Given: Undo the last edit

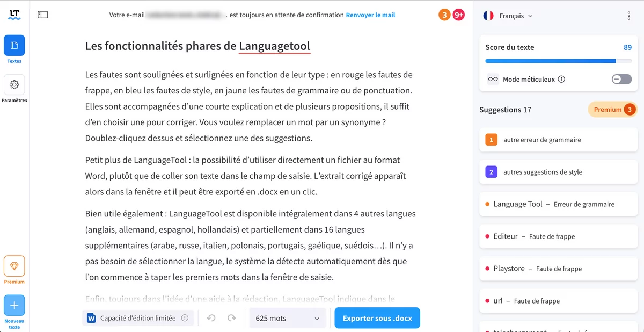Looking at the screenshot, I should 211,318.
